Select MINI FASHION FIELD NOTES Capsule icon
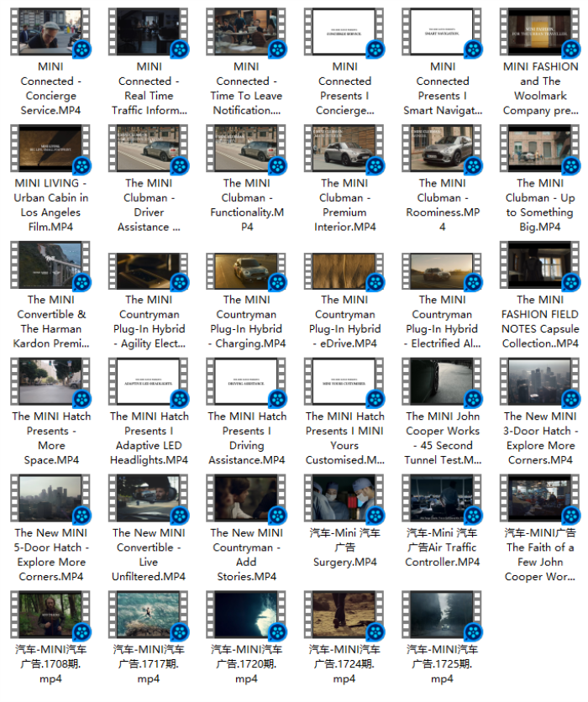This screenshot has height=702, width=588. (540, 265)
